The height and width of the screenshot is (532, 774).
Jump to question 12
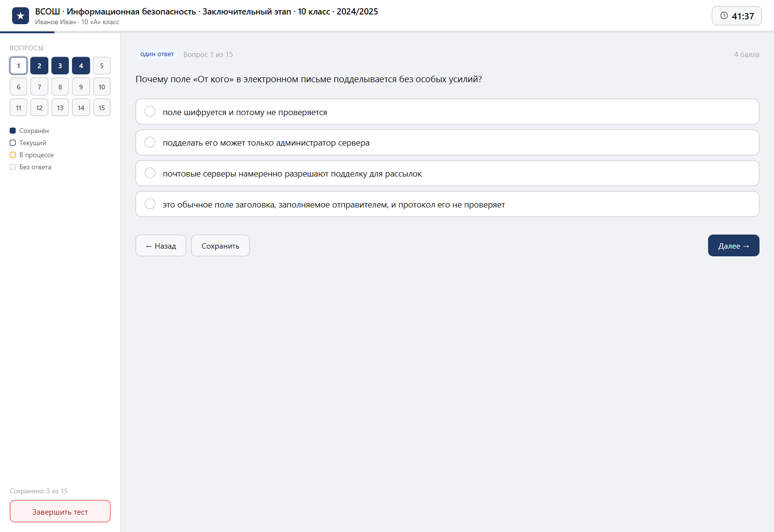pyautogui.click(x=39, y=108)
